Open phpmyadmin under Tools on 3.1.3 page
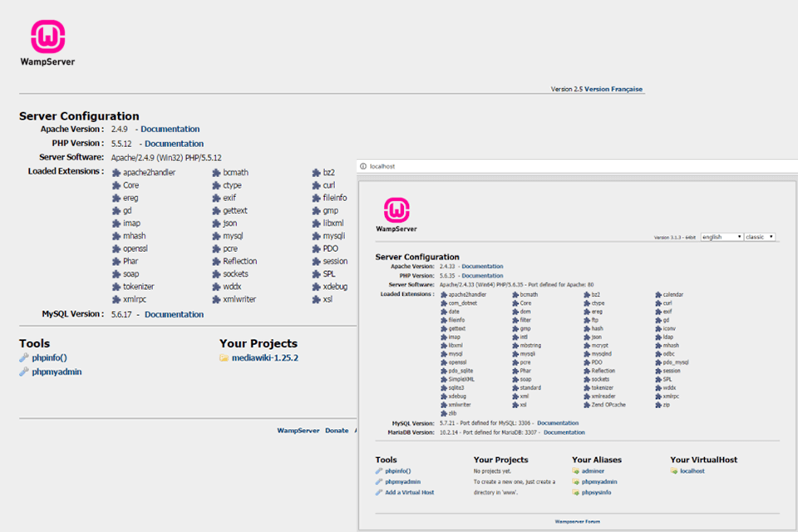Viewport: 798px width, 532px height. point(402,481)
